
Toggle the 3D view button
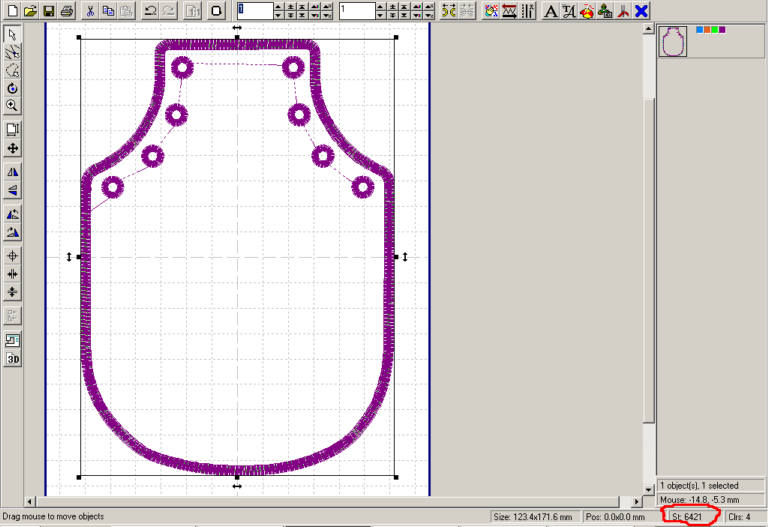[x=13, y=358]
